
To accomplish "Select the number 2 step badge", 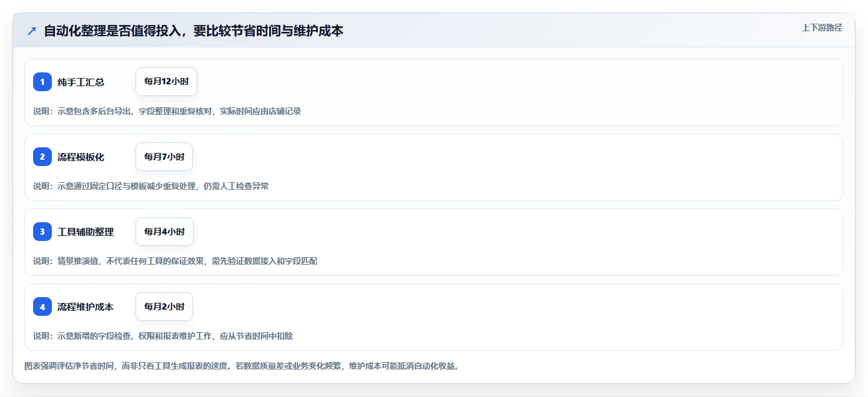I will coord(42,157).
